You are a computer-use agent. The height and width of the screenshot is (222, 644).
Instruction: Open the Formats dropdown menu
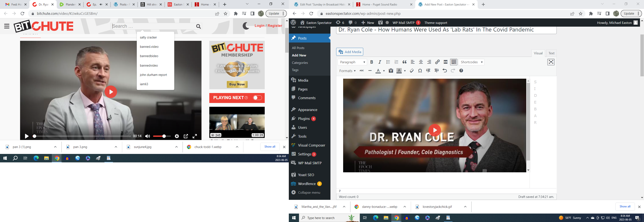click(347, 71)
